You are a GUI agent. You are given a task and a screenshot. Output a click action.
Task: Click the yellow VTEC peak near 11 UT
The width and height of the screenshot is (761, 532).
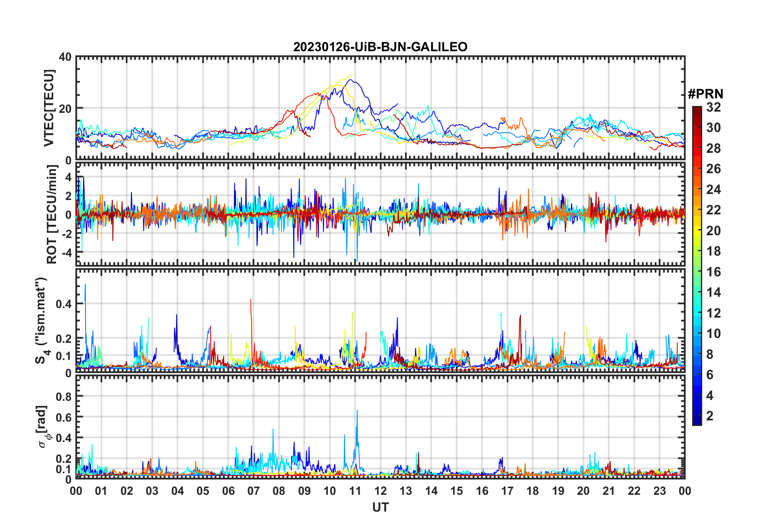point(352,75)
